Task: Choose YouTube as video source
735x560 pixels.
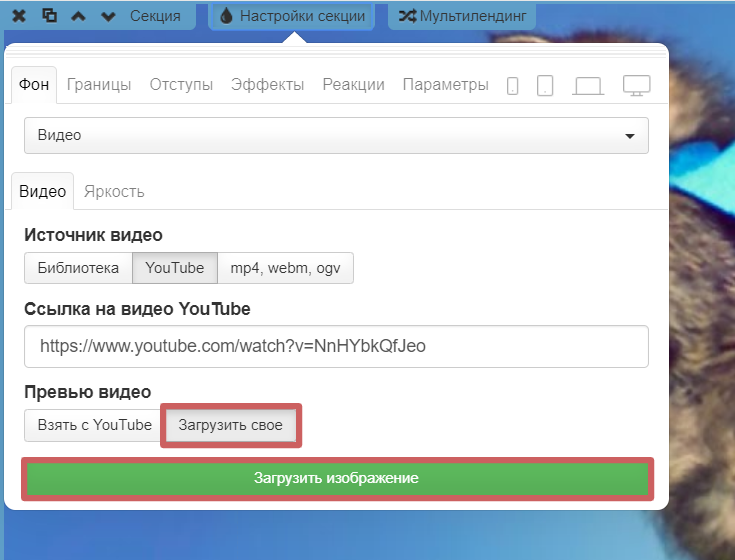Action: pyautogui.click(x=175, y=268)
